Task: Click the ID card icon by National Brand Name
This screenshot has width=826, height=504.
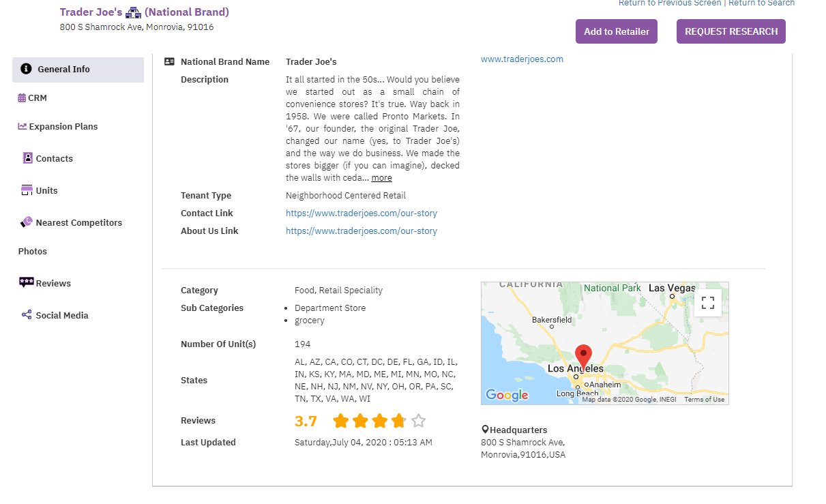Action: click(x=170, y=61)
